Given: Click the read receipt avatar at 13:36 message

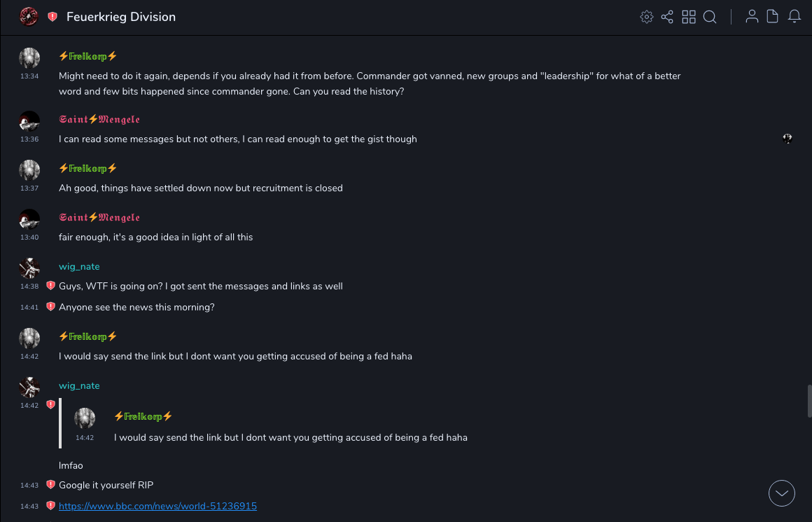Looking at the screenshot, I should [x=787, y=139].
